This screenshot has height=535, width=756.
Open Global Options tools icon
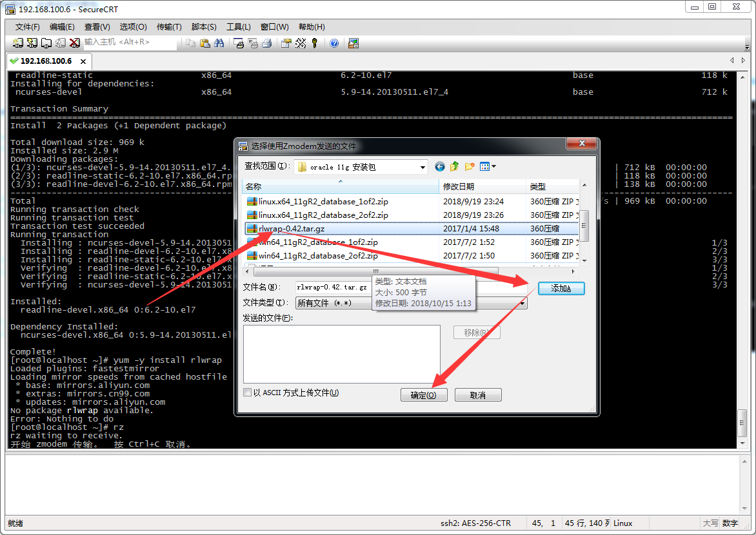301,43
